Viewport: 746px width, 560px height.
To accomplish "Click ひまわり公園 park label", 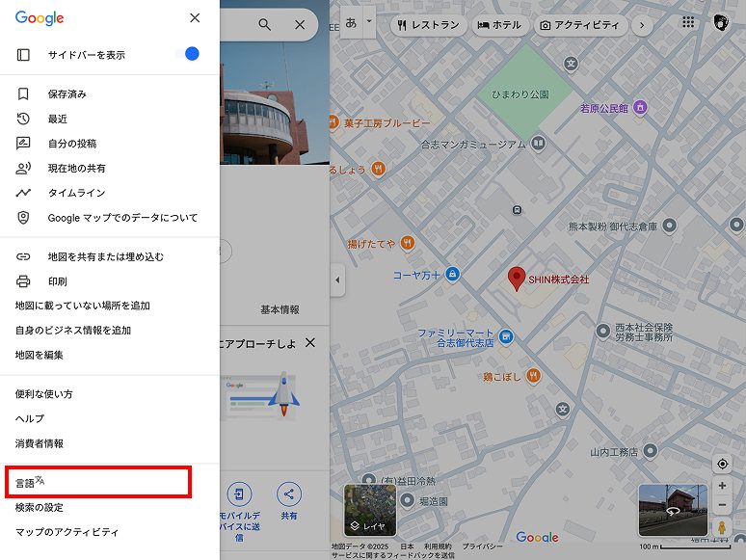I will coord(520,94).
